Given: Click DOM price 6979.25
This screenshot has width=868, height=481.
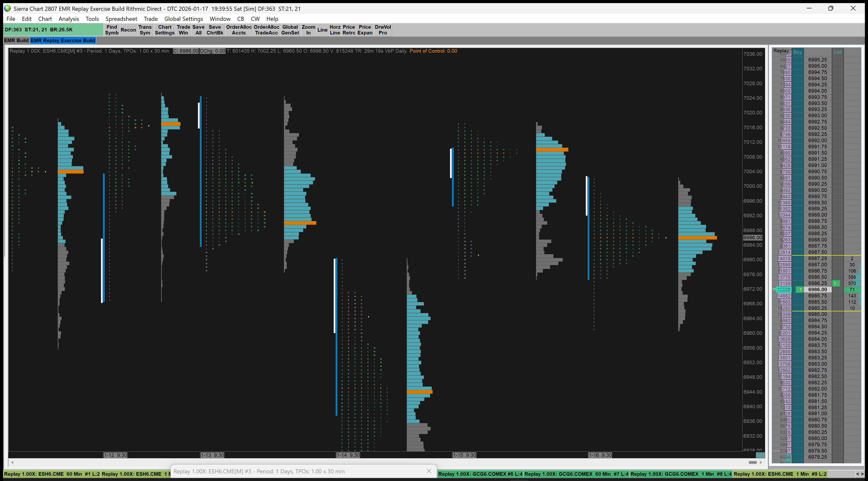Looking at the screenshot, I should [x=817, y=457].
